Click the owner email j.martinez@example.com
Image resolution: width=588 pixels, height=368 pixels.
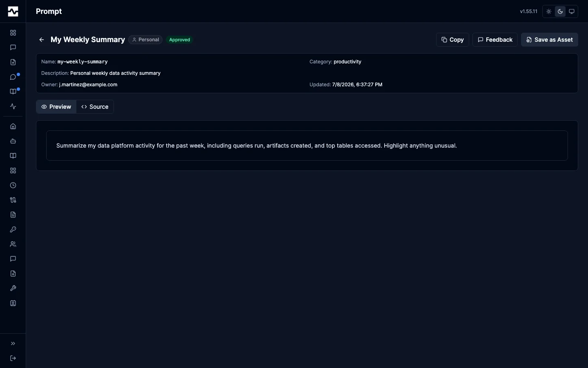pyautogui.click(x=88, y=85)
